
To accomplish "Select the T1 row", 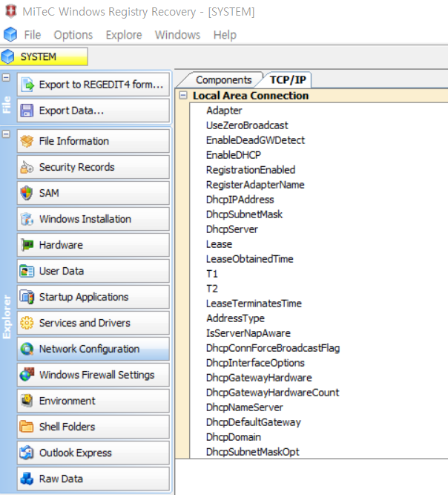I will [319, 274].
